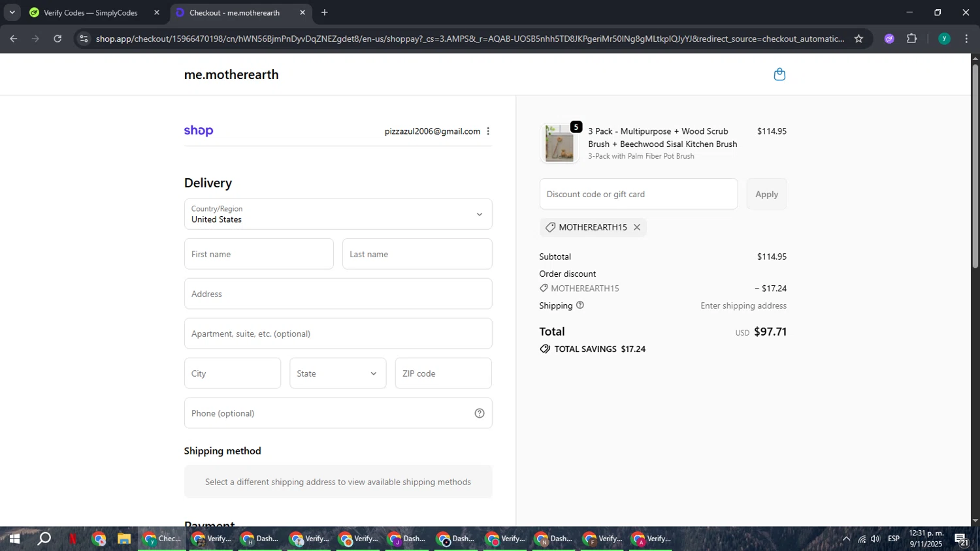Viewport: 980px width, 551px height.
Task: Click the purple extension icon in toolbar
Action: click(889, 39)
